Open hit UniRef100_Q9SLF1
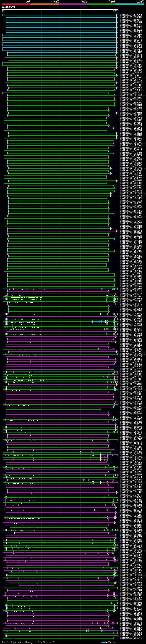 [x=131, y=37]
